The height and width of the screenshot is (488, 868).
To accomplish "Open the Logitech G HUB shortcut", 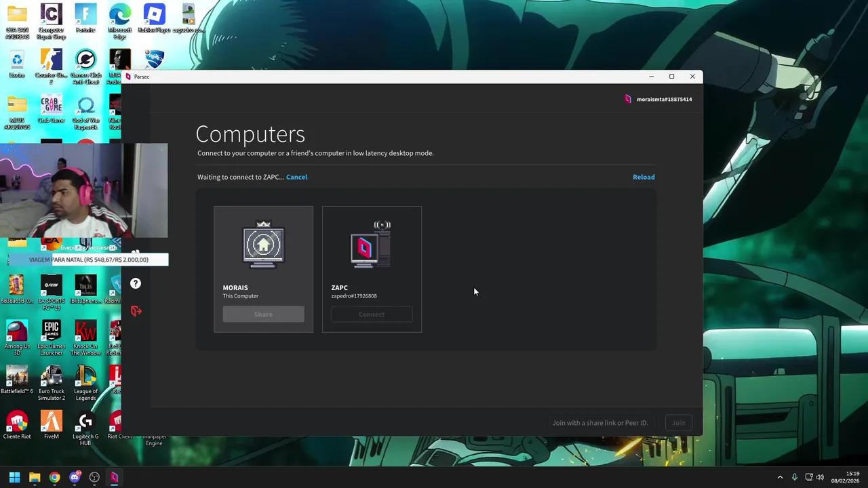I will [85, 429].
